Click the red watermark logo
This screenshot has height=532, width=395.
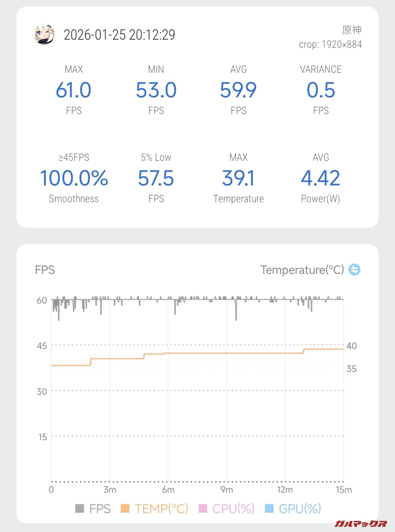360,523
